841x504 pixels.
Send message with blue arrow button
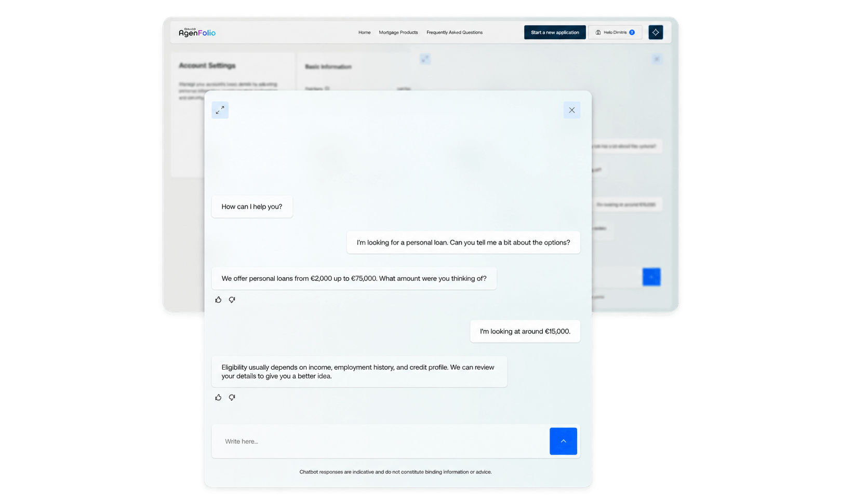point(563,441)
